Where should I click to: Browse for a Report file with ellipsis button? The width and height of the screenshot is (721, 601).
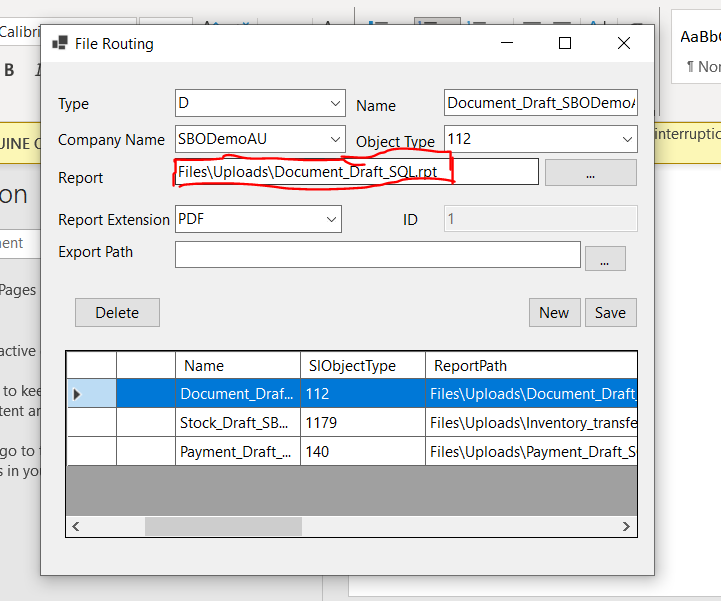point(591,172)
